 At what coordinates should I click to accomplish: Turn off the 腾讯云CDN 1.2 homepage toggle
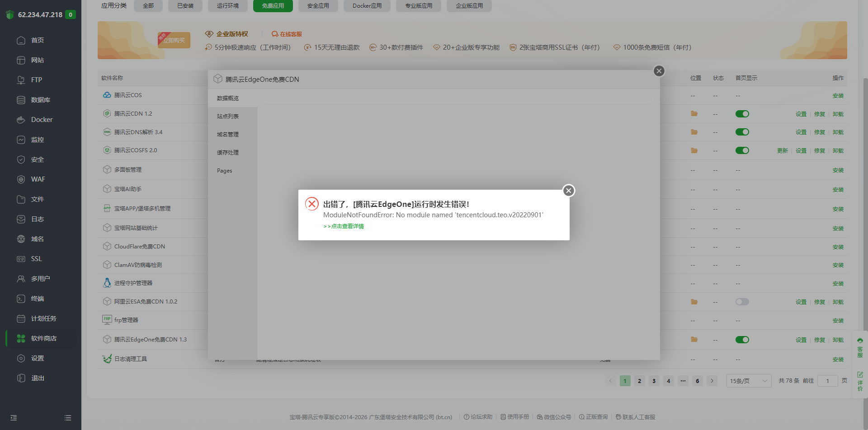pos(742,113)
